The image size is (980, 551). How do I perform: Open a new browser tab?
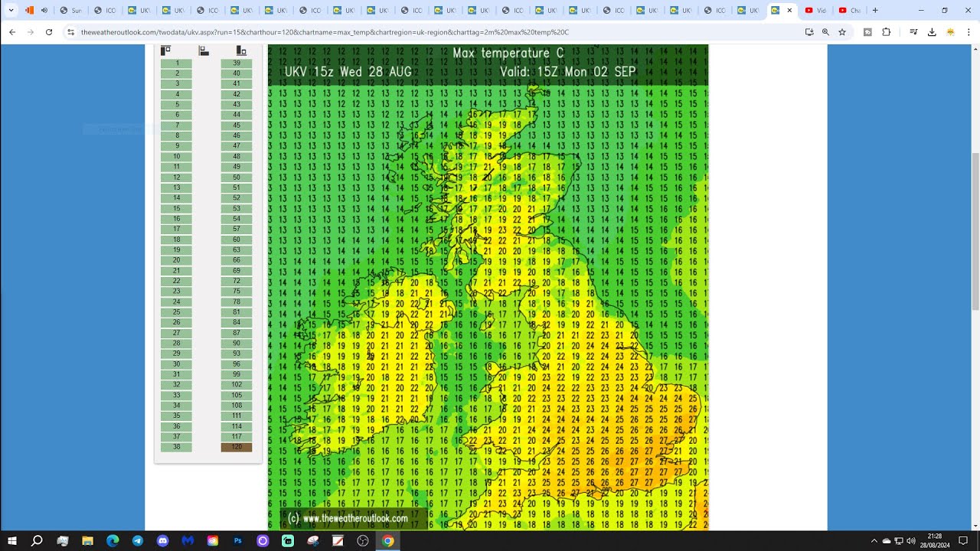click(875, 10)
